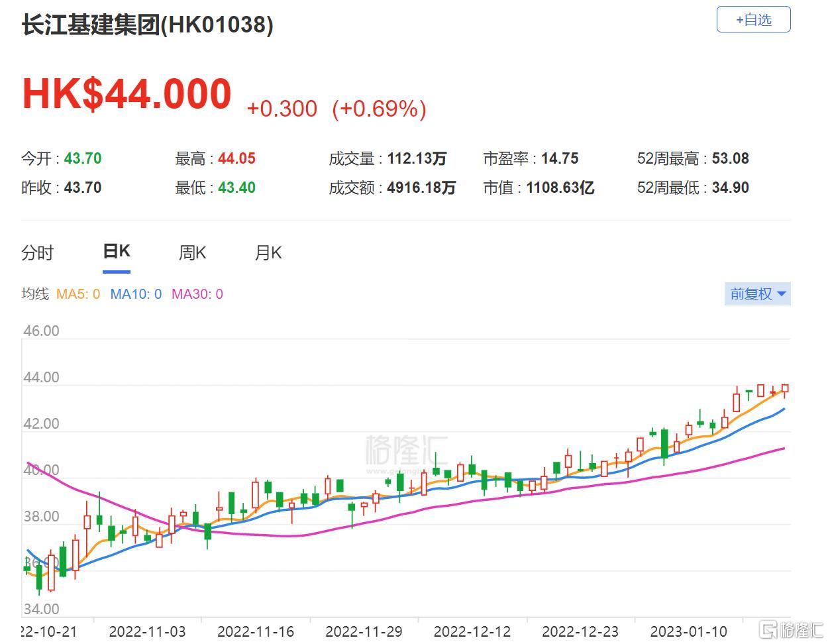Click the MA30 moving average label
The height and width of the screenshot is (644, 828).
click(x=197, y=294)
